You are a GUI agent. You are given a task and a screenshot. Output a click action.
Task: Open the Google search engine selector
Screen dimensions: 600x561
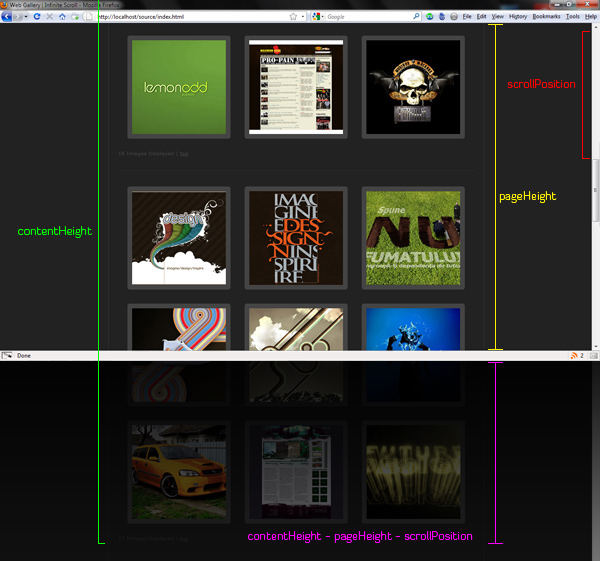coord(318,16)
